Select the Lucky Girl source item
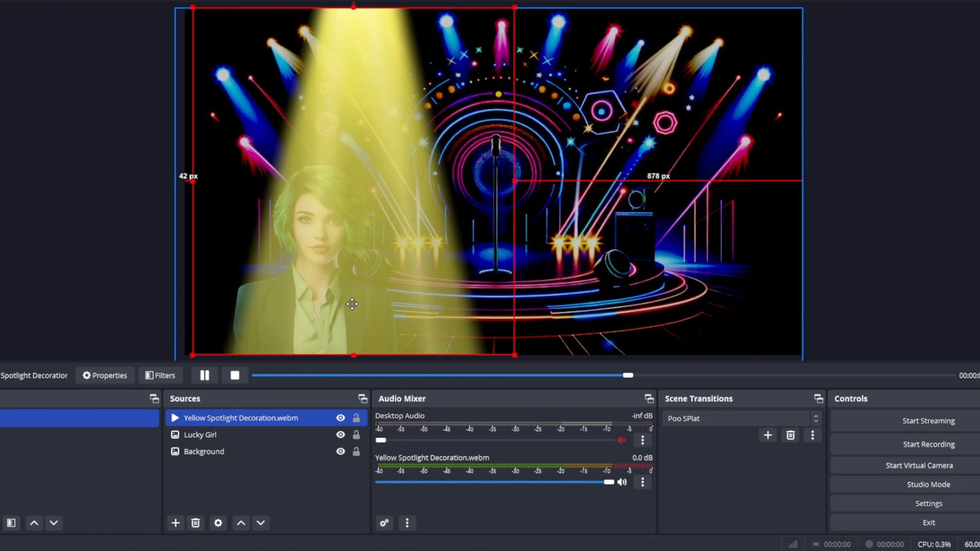Image resolution: width=980 pixels, height=551 pixels. point(200,435)
